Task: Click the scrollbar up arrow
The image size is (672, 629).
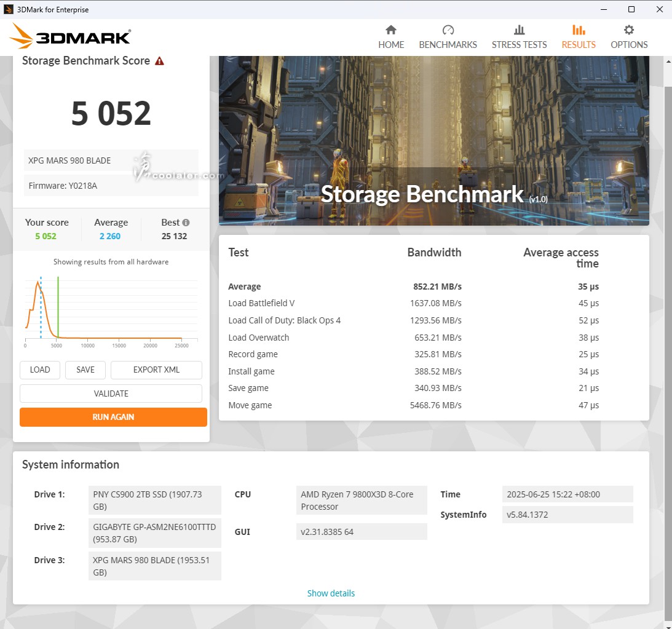Action: click(668, 61)
